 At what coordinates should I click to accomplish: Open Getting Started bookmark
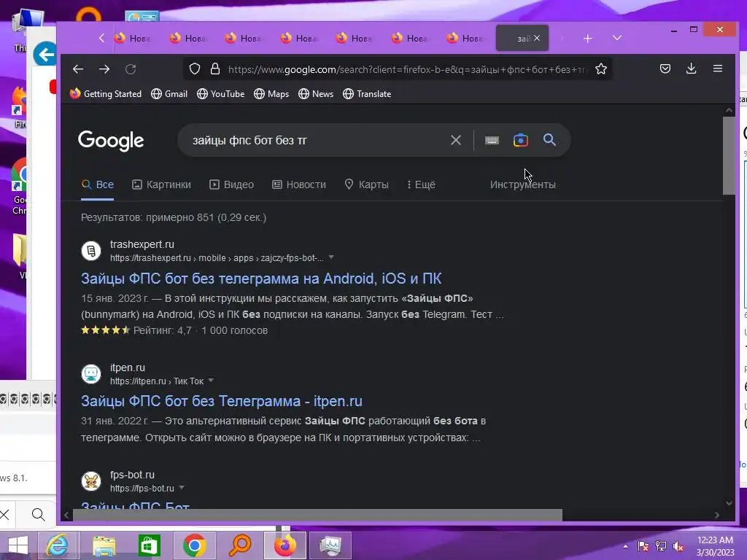coord(106,94)
